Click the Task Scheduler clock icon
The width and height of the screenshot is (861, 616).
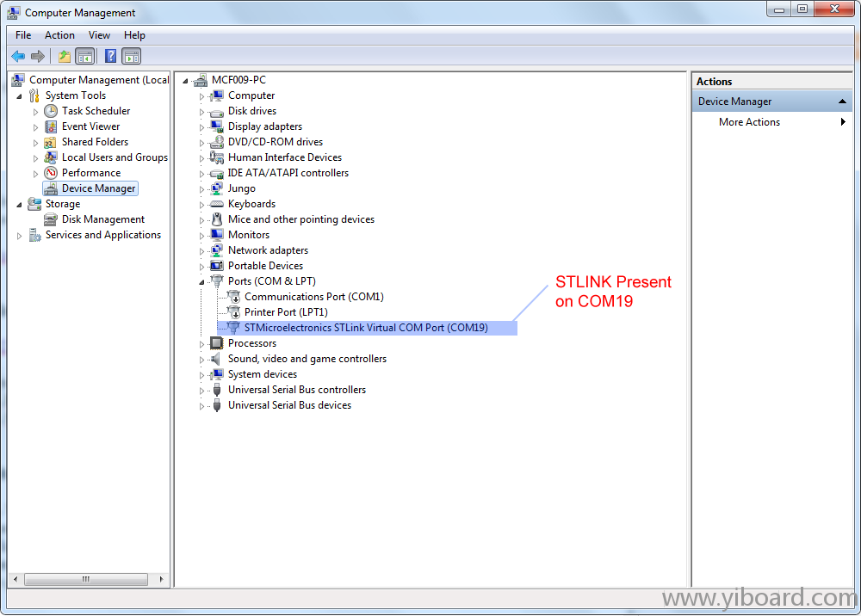(51, 111)
